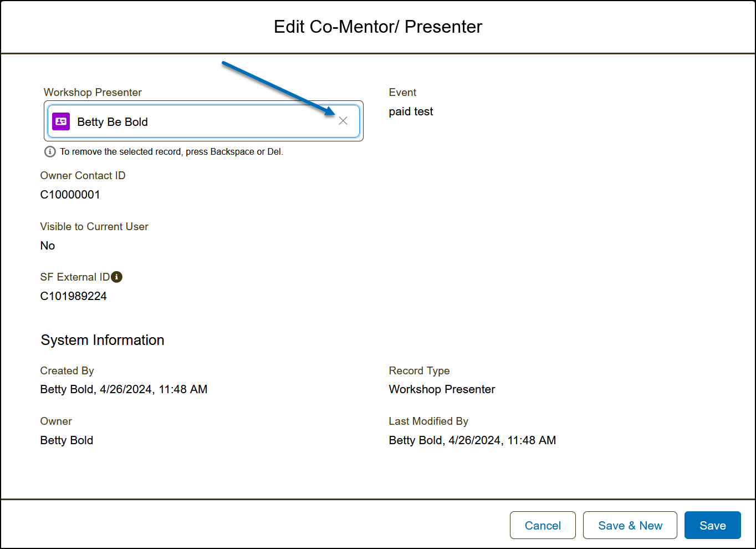
Task: Click the System Information section heading
Action: point(103,340)
